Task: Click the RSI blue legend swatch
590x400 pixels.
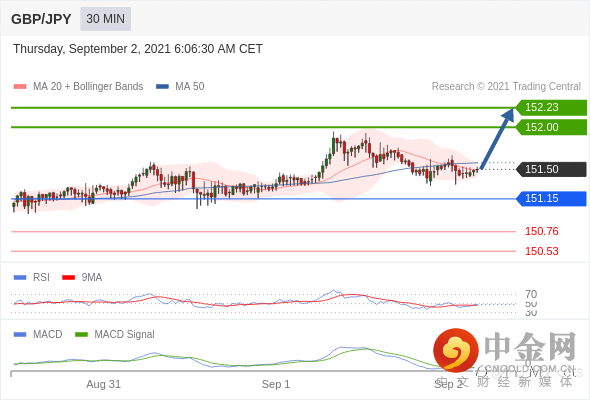Action: 20,278
